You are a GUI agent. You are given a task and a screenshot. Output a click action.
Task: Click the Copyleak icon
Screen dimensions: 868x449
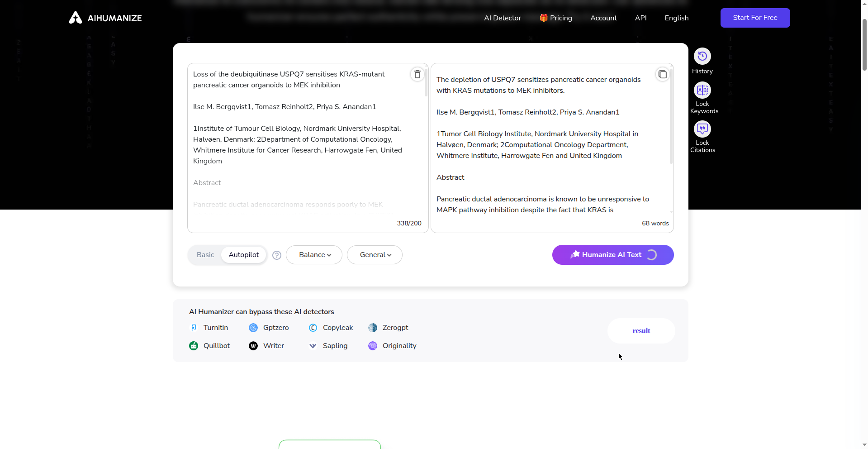click(x=313, y=328)
